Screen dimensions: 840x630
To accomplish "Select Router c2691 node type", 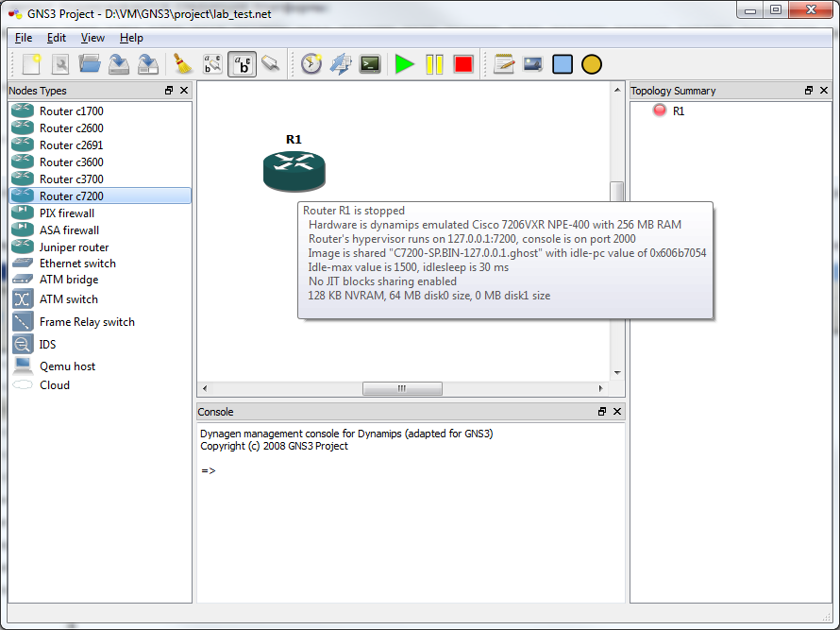I will point(100,145).
